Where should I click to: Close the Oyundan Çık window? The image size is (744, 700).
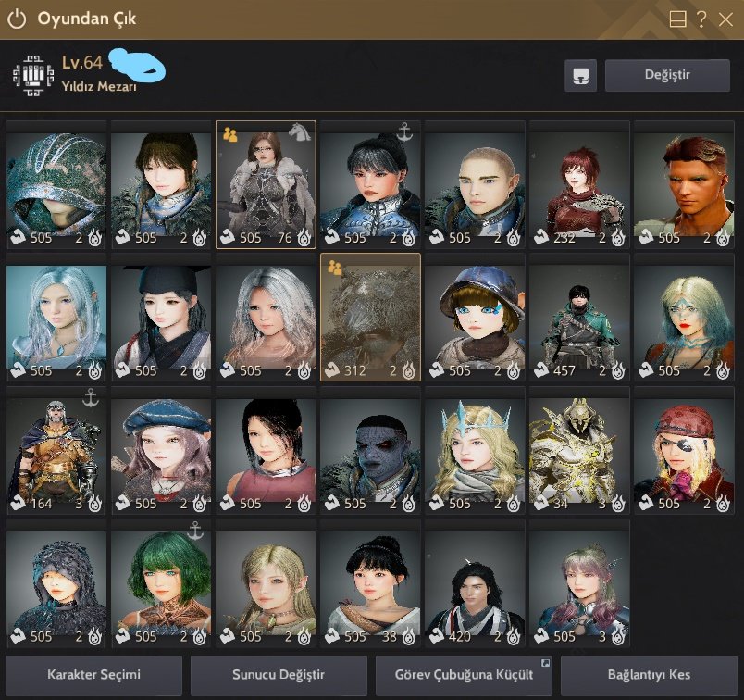click(725, 19)
